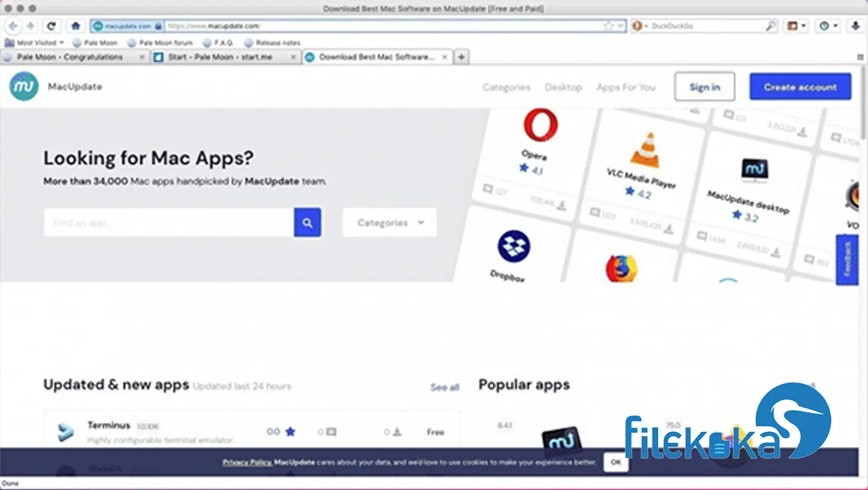Click the Terminus download count icon

point(396,432)
